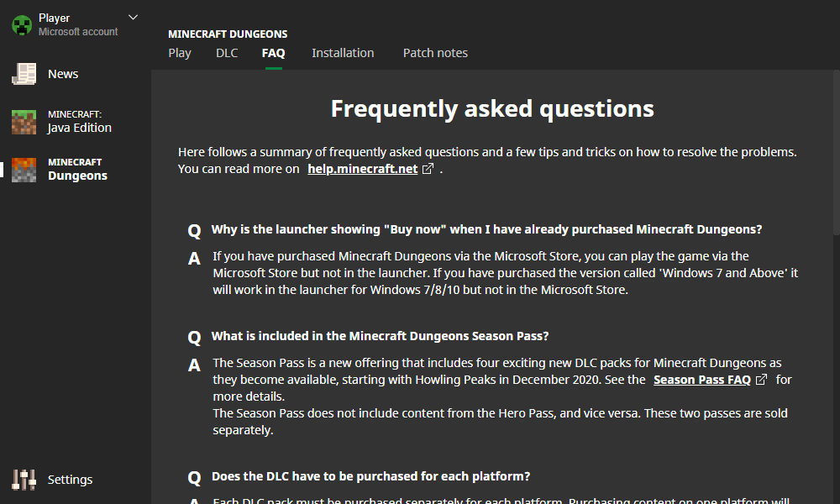Select Minecraft Dungeons sidebar label
The width and height of the screenshot is (840, 504).
tap(77, 169)
